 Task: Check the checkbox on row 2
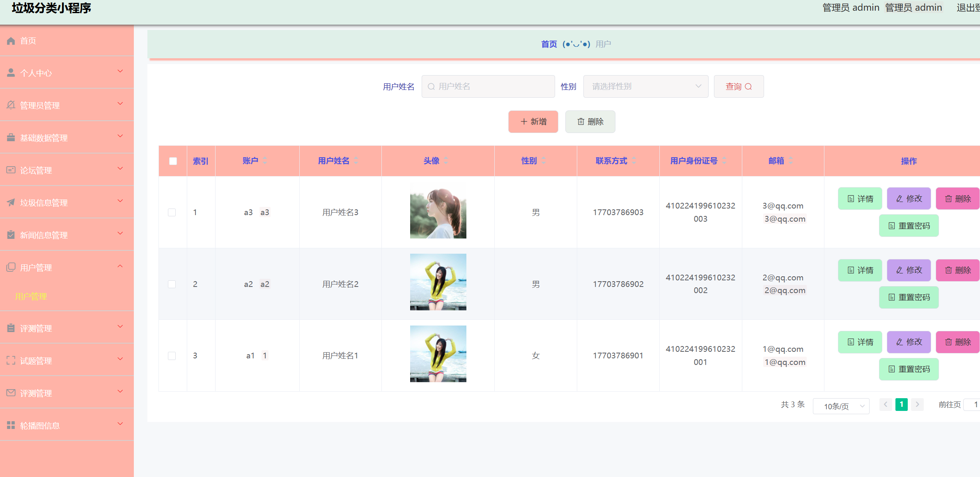click(172, 284)
